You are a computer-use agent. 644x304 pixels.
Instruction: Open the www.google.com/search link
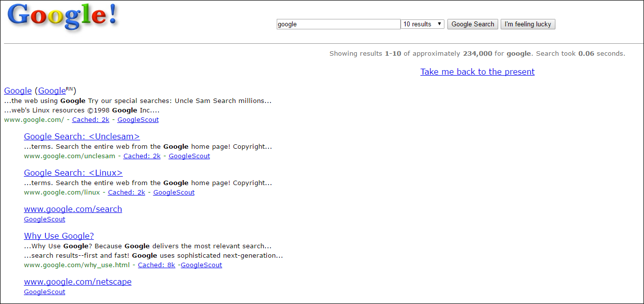pyautogui.click(x=73, y=209)
